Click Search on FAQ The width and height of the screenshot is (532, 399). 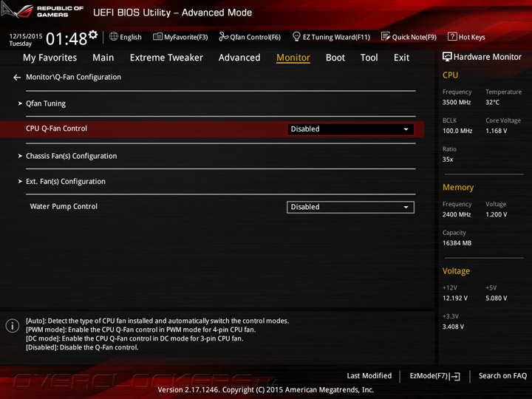[x=502, y=376]
